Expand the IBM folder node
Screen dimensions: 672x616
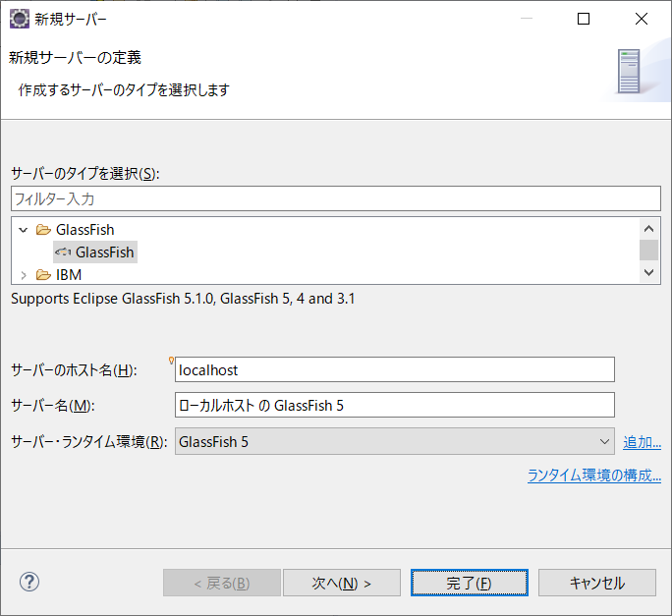(x=24, y=275)
